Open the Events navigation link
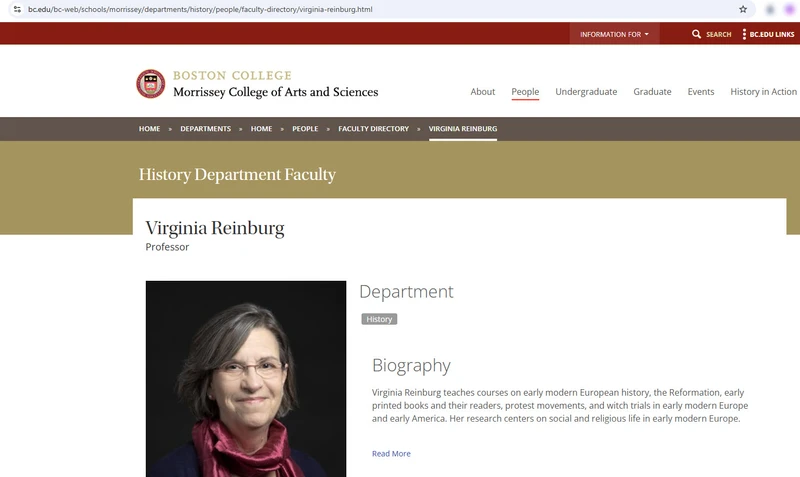 (701, 92)
